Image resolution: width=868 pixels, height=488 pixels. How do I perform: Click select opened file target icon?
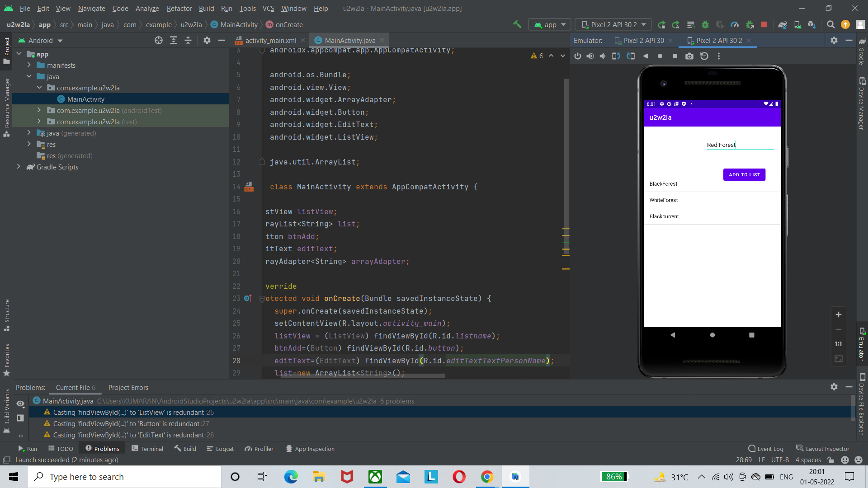pyautogui.click(x=159, y=40)
